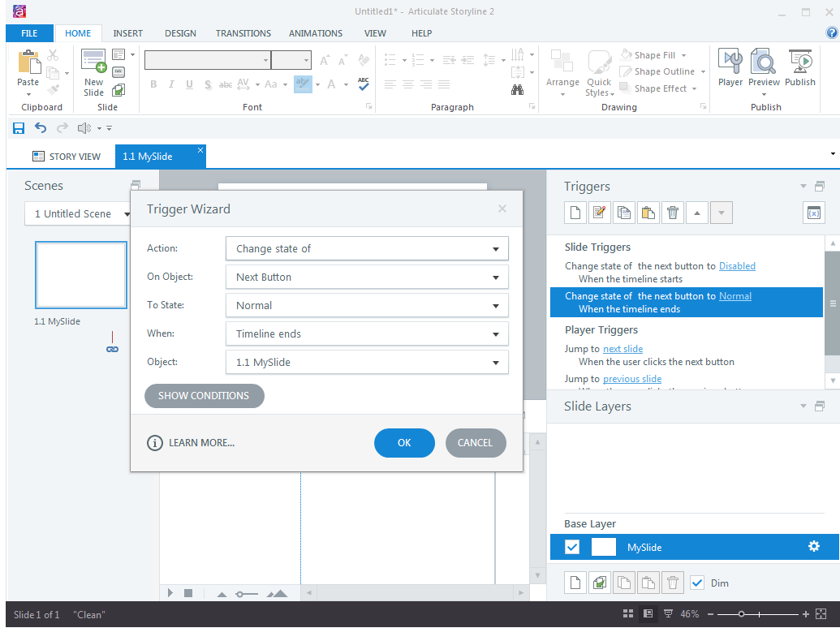840x628 pixels.
Task: Open the JavaScript trigger icon
Action: pos(814,212)
